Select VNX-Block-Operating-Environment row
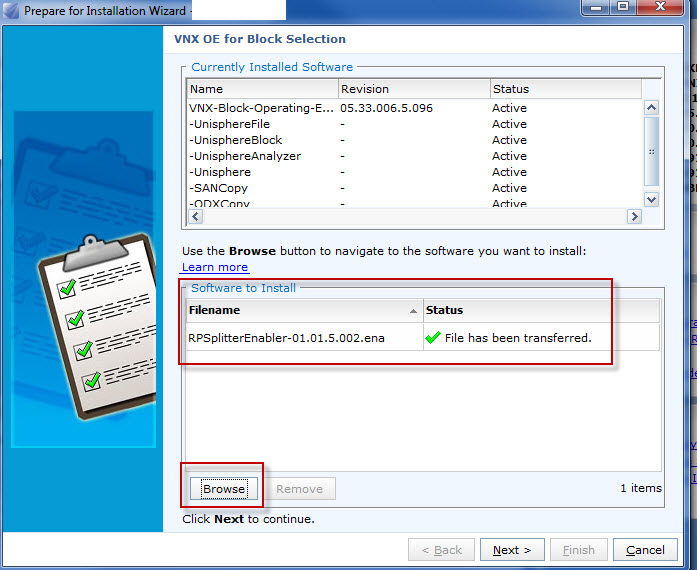Viewport: 697px width, 570px height. point(263,108)
